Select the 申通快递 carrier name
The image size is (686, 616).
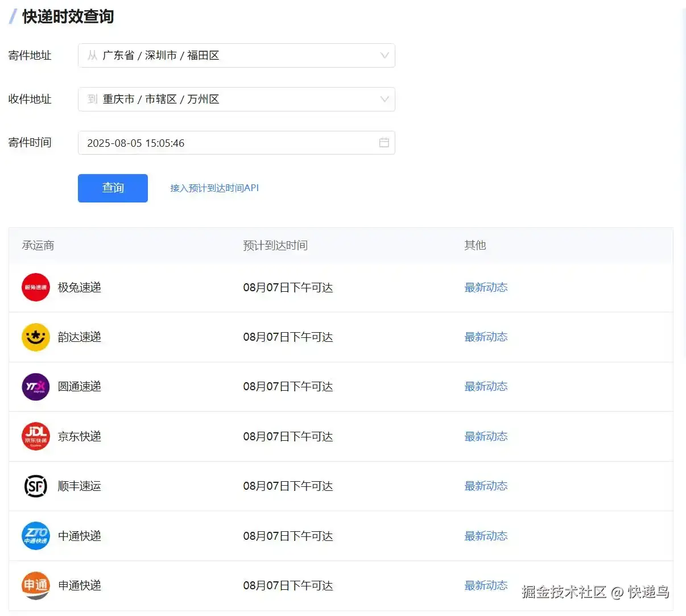(80, 585)
